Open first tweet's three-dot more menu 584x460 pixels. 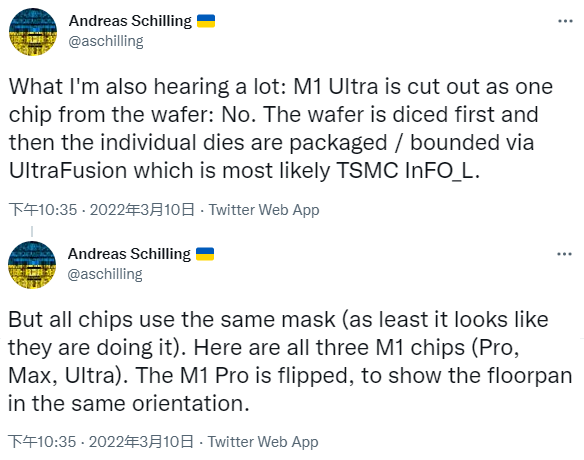click(x=565, y=21)
